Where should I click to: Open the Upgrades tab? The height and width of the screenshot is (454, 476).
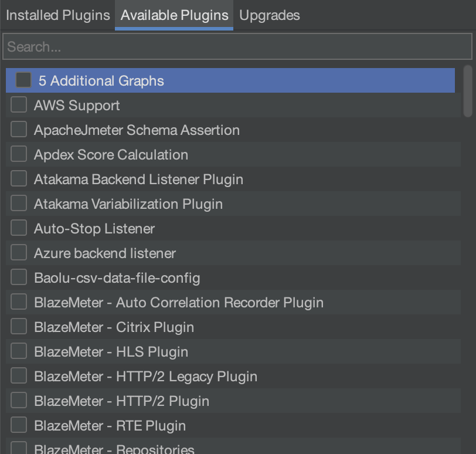(270, 15)
